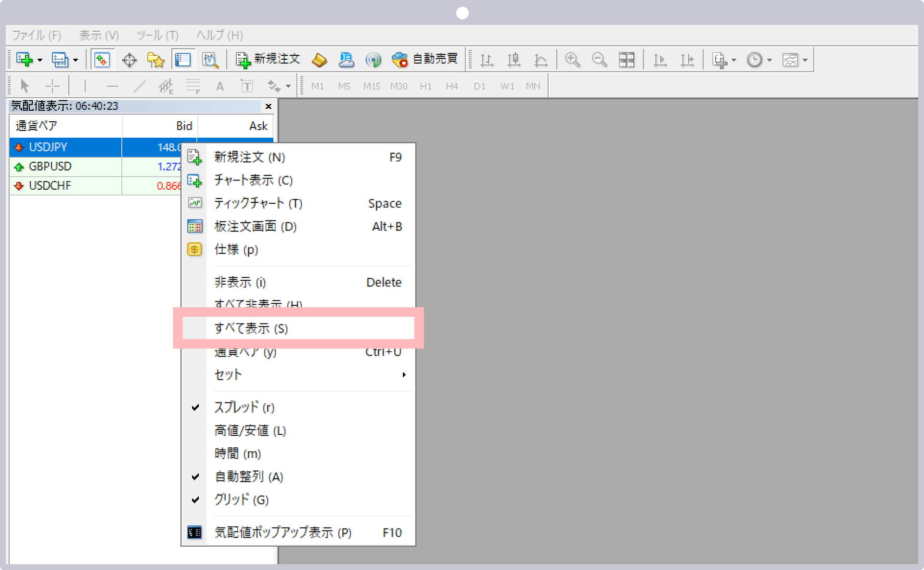The width and height of the screenshot is (924, 570).
Task: Switch to the M15 timeframe
Action: [372, 86]
